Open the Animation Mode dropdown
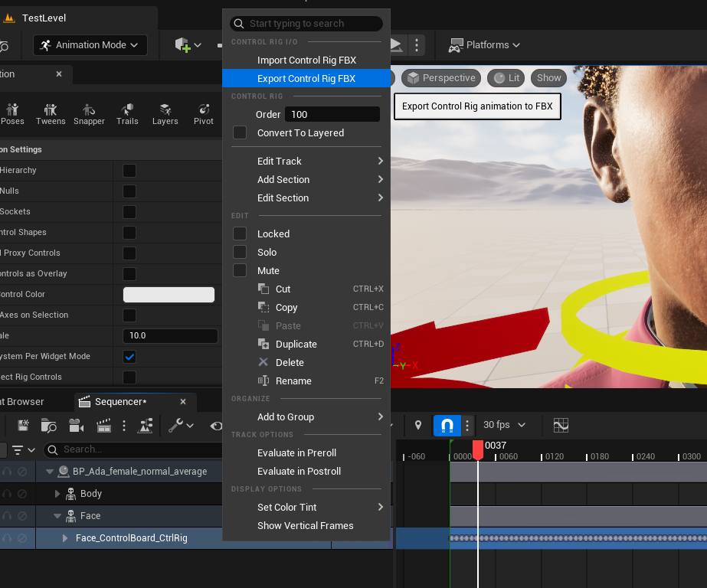Image resolution: width=707 pixels, height=588 pixels. coord(90,45)
